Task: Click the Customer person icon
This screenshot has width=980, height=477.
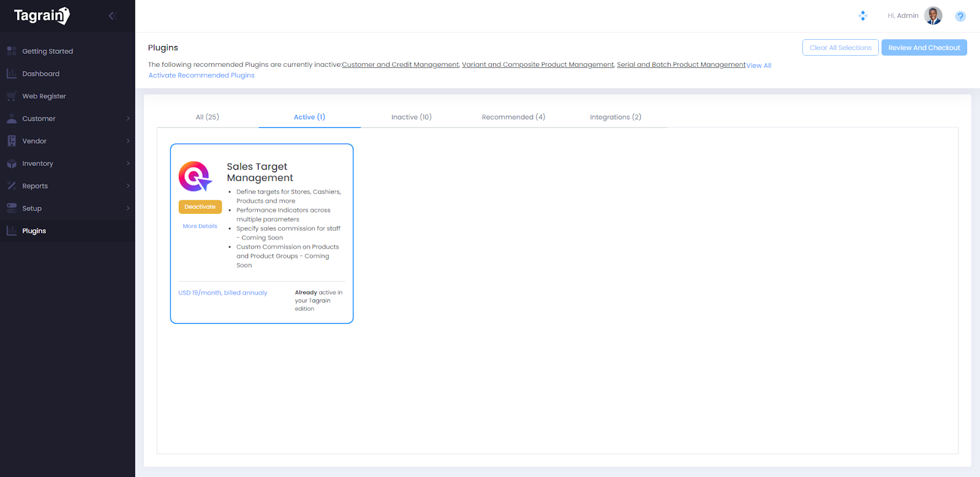Action: click(x=12, y=119)
